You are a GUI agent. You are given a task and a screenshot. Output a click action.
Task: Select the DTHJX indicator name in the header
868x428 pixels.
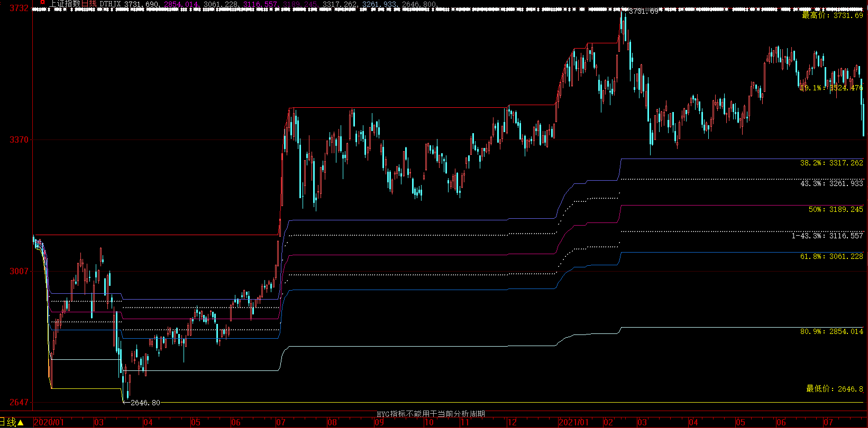111,4
